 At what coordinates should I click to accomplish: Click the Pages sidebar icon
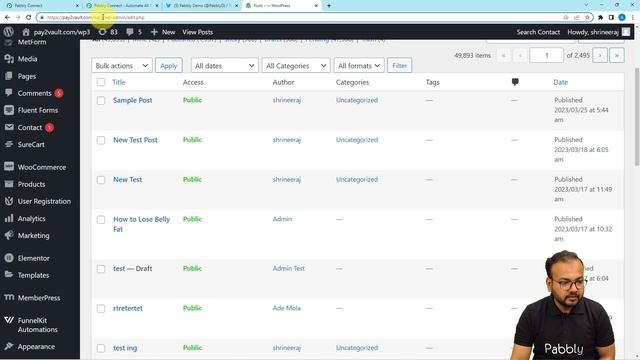point(9,76)
